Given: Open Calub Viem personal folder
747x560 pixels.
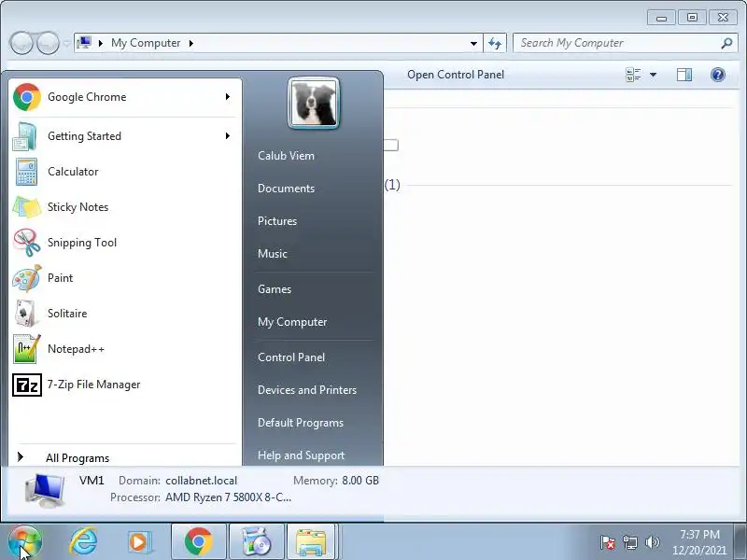Looking at the screenshot, I should click(x=286, y=156).
